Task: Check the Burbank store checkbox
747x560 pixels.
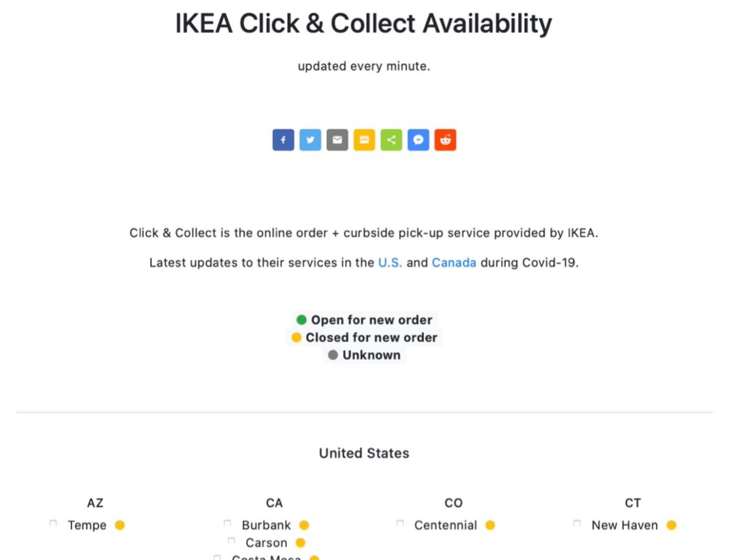Action: pyautogui.click(x=227, y=524)
